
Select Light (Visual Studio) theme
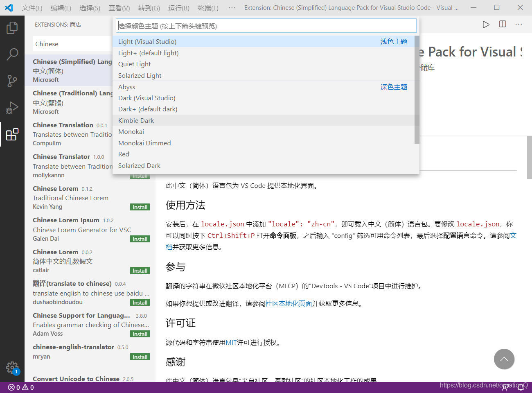point(264,41)
